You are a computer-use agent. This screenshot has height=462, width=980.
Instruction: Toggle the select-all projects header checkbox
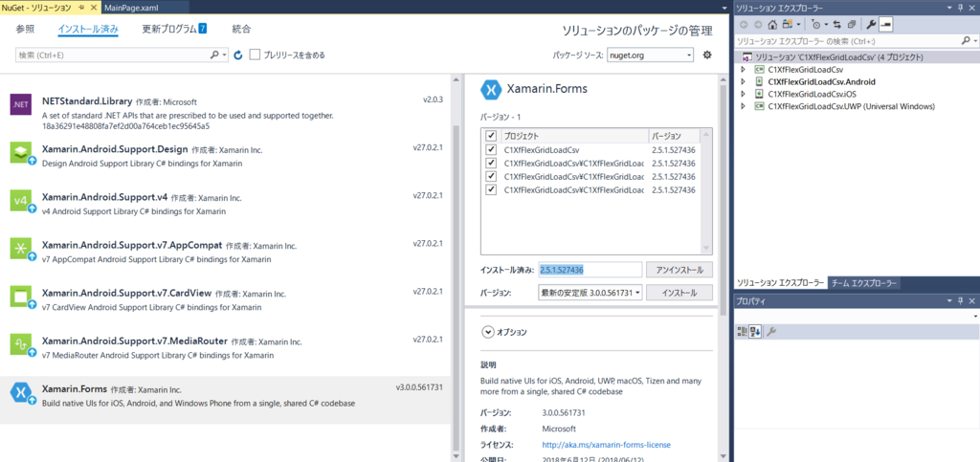pyautogui.click(x=491, y=136)
